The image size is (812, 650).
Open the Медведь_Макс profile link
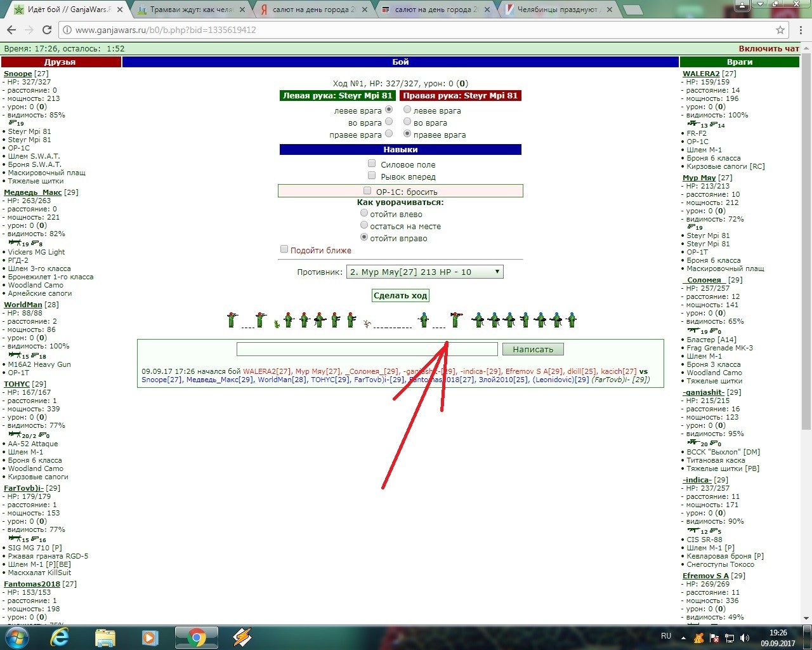coord(33,192)
